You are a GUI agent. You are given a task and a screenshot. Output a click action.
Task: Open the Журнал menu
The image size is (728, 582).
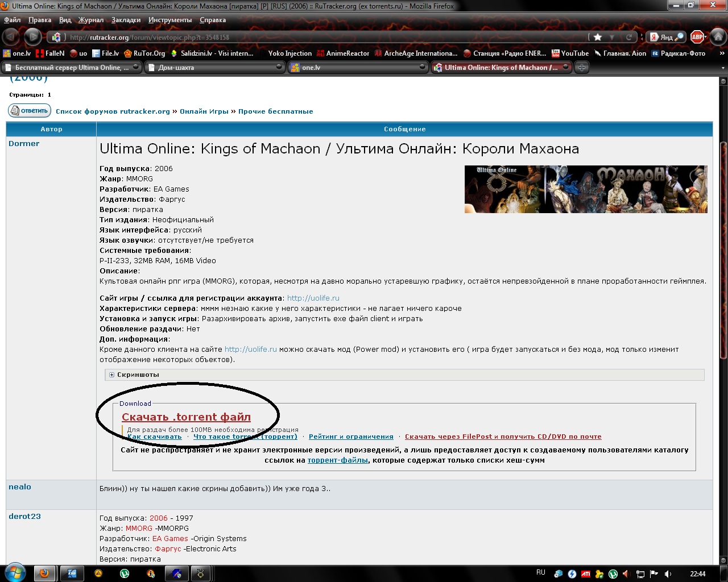click(91, 20)
